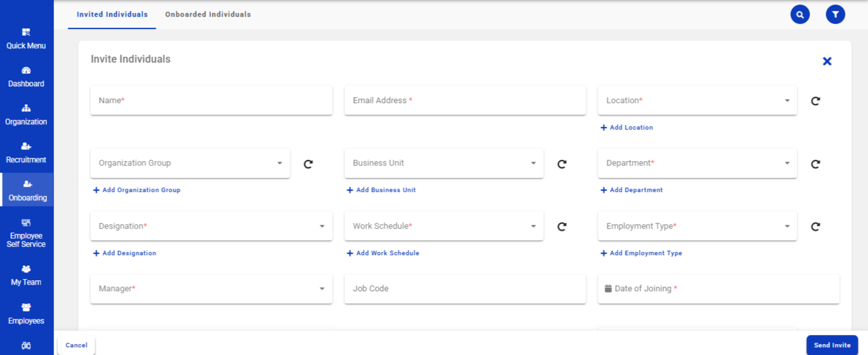
Task: Refresh the Location list
Action: (x=815, y=101)
